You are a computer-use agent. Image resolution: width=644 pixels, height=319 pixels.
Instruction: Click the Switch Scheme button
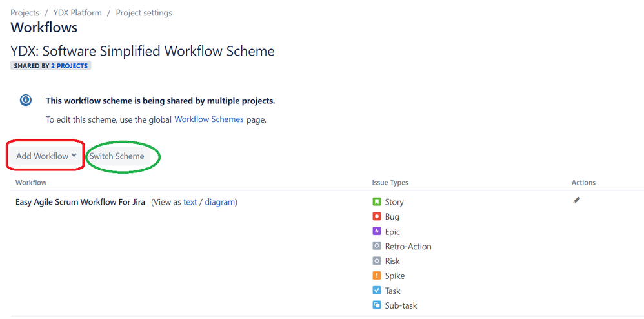pos(117,156)
